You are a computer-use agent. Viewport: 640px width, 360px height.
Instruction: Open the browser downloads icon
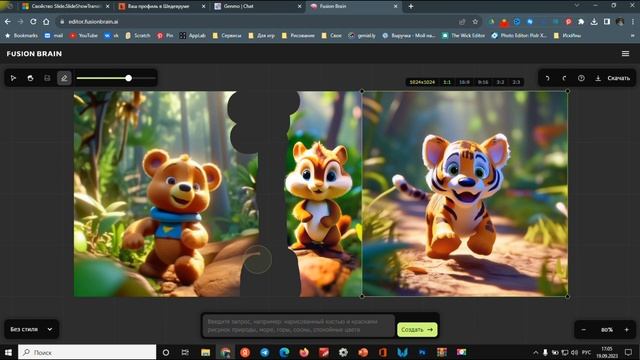[594, 22]
